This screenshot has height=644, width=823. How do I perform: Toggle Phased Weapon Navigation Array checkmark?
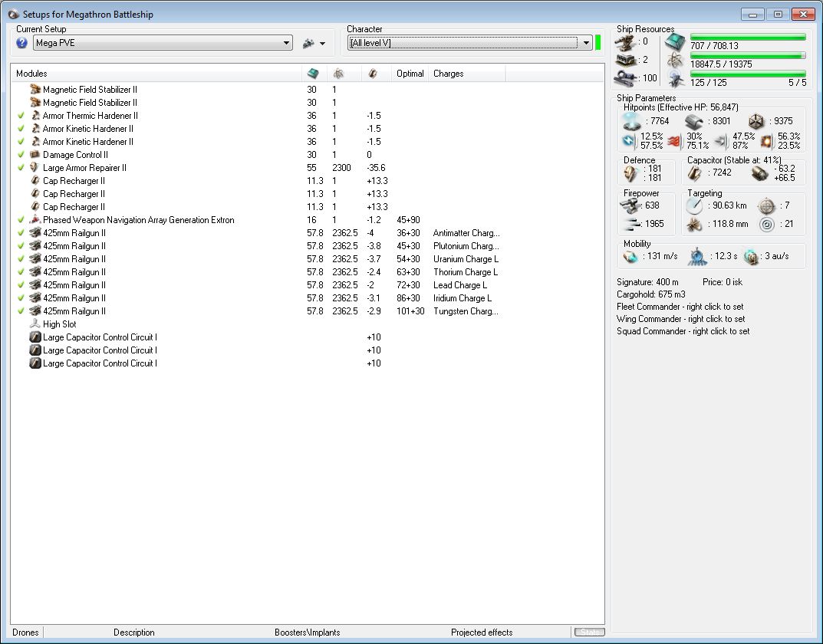[21, 220]
